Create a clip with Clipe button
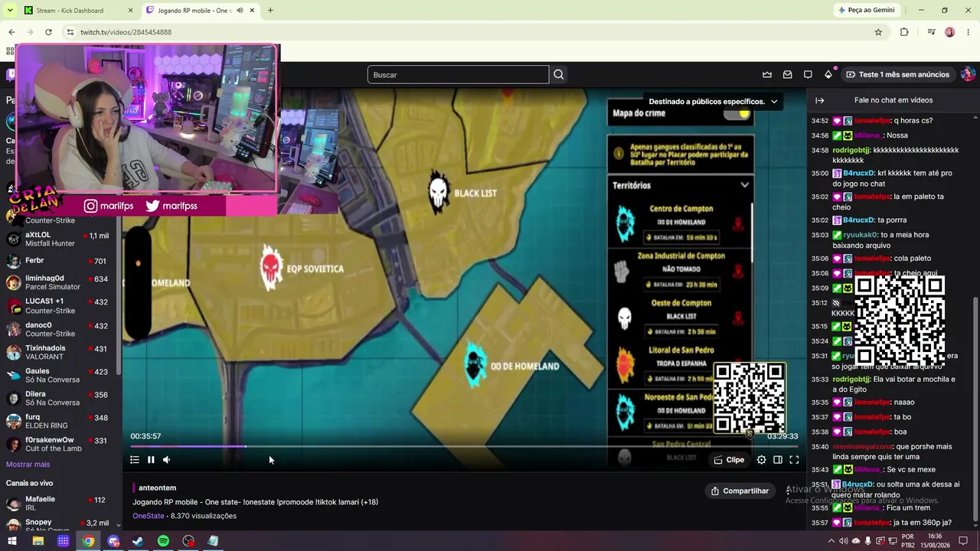The height and width of the screenshot is (551, 980). point(729,460)
